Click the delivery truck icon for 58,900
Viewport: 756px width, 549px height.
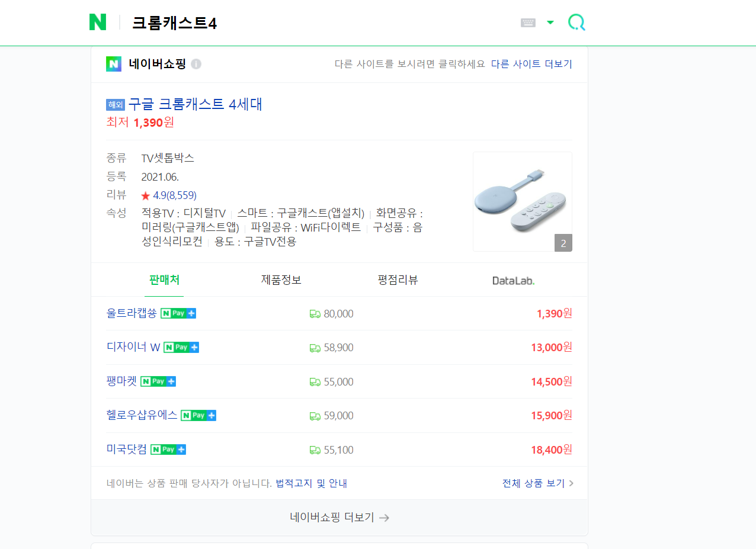(315, 348)
